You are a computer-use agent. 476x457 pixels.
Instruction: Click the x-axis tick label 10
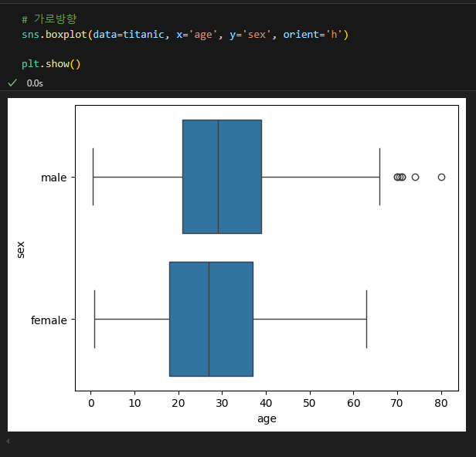[x=134, y=403]
